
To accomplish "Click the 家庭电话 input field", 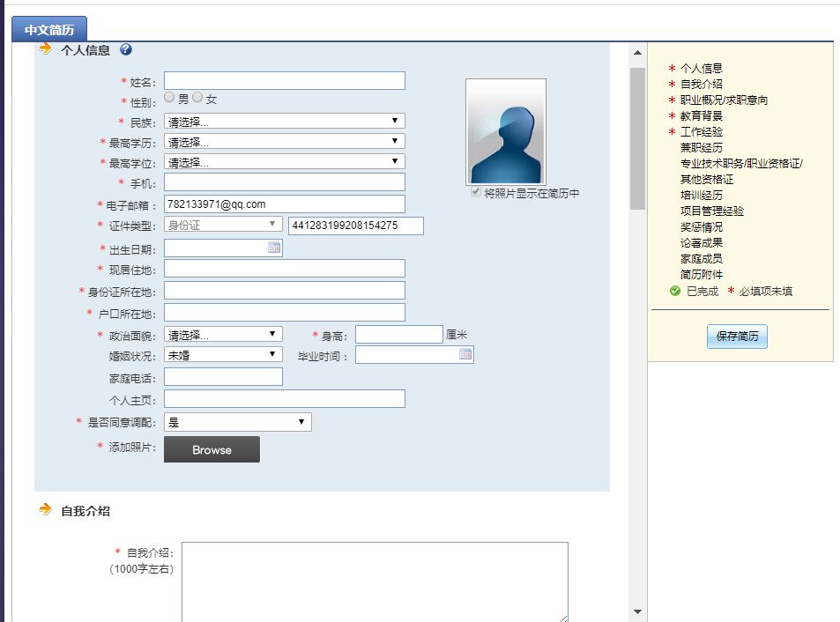I will pyautogui.click(x=223, y=377).
